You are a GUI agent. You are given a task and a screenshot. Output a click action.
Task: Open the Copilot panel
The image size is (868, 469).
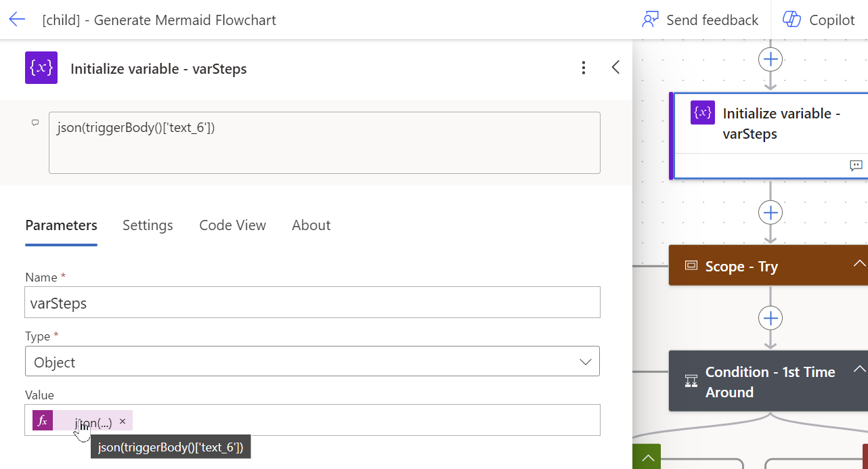tap(819, 20)
